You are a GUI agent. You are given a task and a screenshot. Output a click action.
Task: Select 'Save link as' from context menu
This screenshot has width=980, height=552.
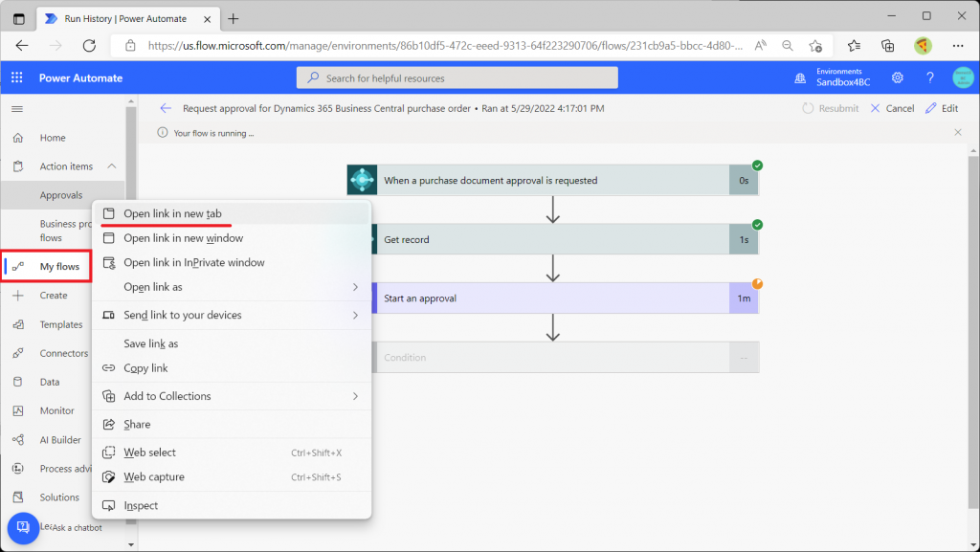[232, 343]
